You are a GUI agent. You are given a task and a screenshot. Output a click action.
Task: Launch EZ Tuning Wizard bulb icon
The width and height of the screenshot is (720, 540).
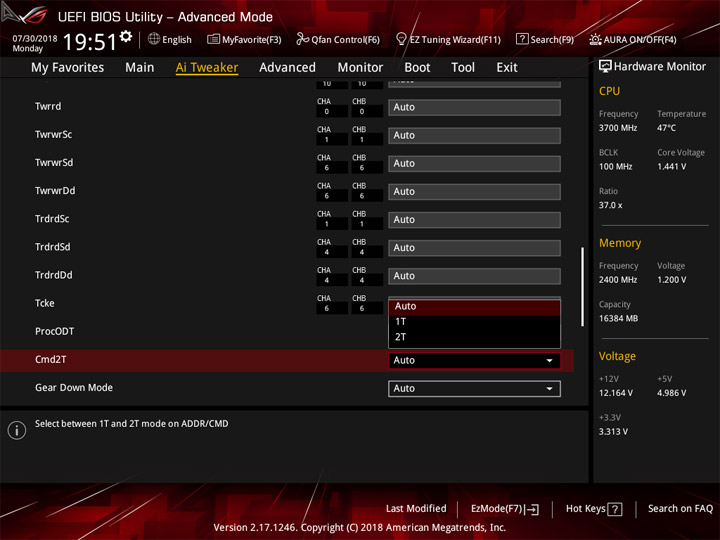pyautogui.click(x=401, y=39)
